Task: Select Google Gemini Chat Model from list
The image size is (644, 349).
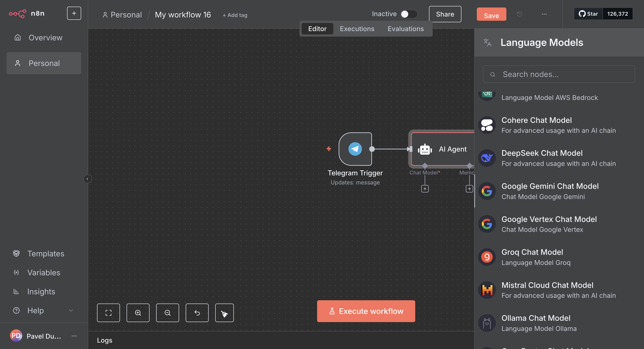Action: (550, 191)
